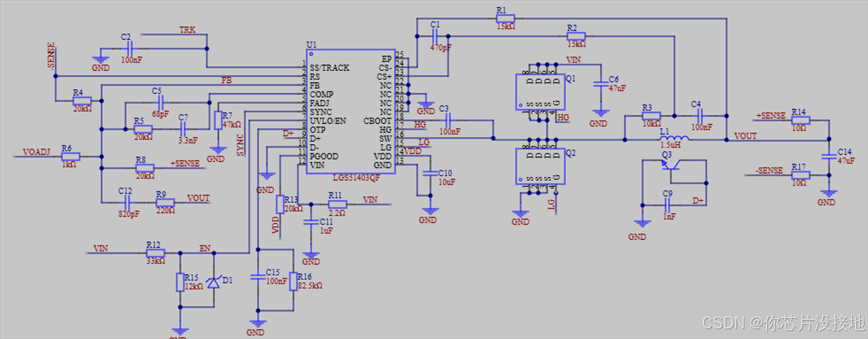This screenshot has width=868, height=339.
Task: Select resistor R12 symbol
Action: (x=155, y=252)
